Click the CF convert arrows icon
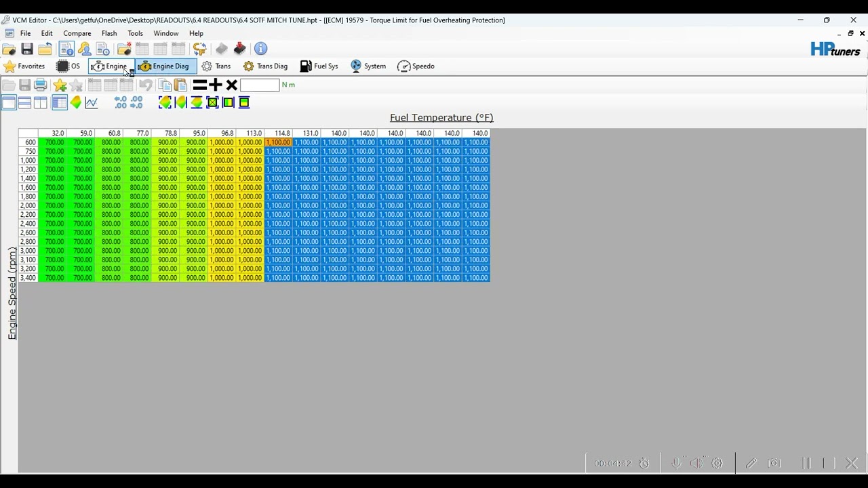Image resolution: width=868 pixels, height=488 pixels. [x=199, y=49]
